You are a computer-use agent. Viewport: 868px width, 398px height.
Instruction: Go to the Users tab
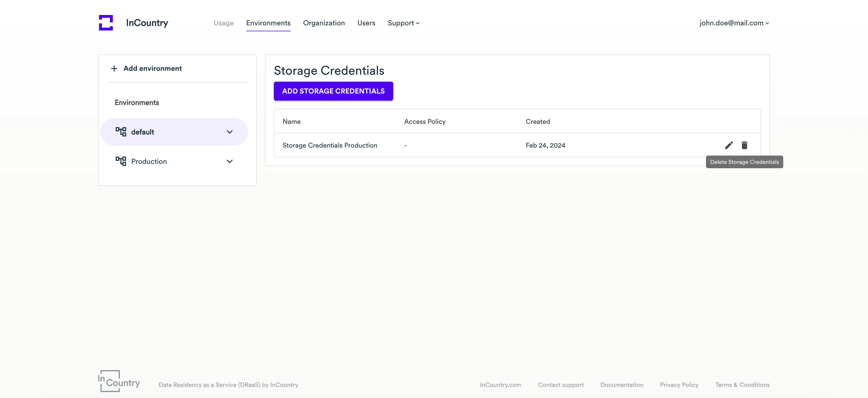pos(366,23)
